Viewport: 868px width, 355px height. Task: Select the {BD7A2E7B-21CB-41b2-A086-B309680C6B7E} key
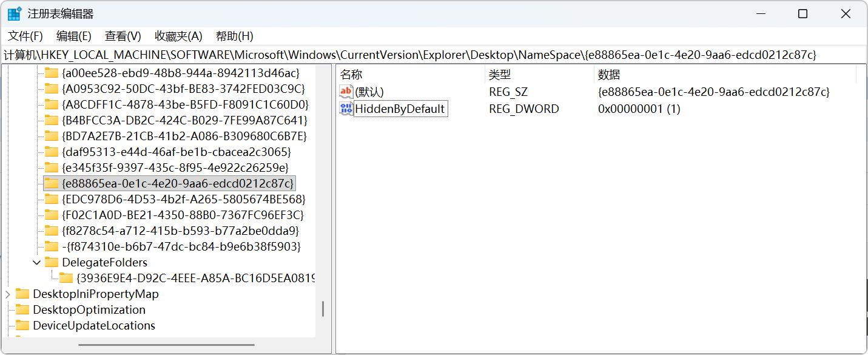pos(184,136)
